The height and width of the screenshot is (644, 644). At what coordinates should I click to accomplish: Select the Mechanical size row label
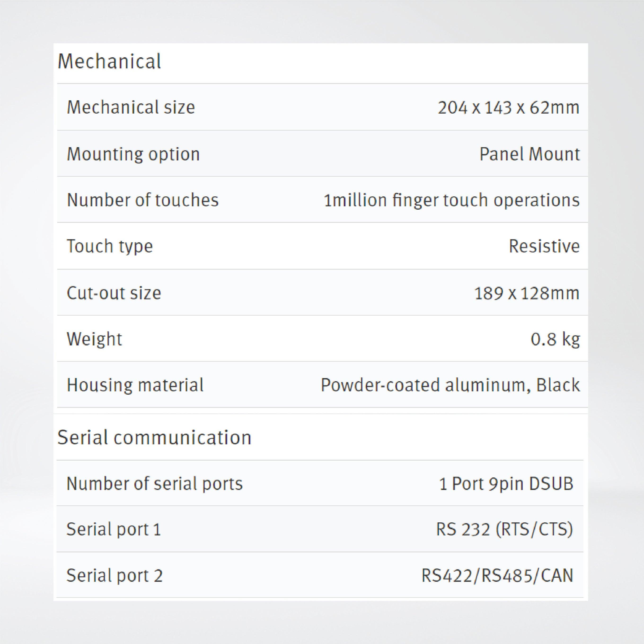(x=131, y=107)
